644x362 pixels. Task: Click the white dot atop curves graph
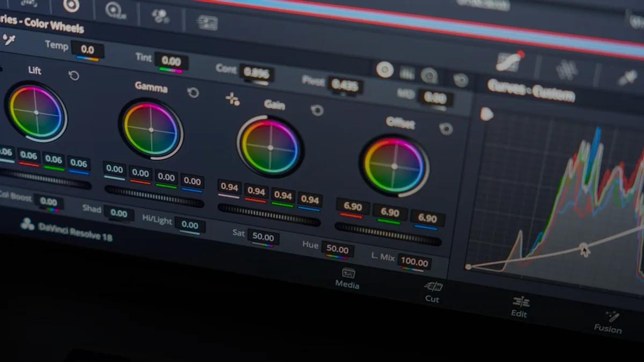pos(486,114)
